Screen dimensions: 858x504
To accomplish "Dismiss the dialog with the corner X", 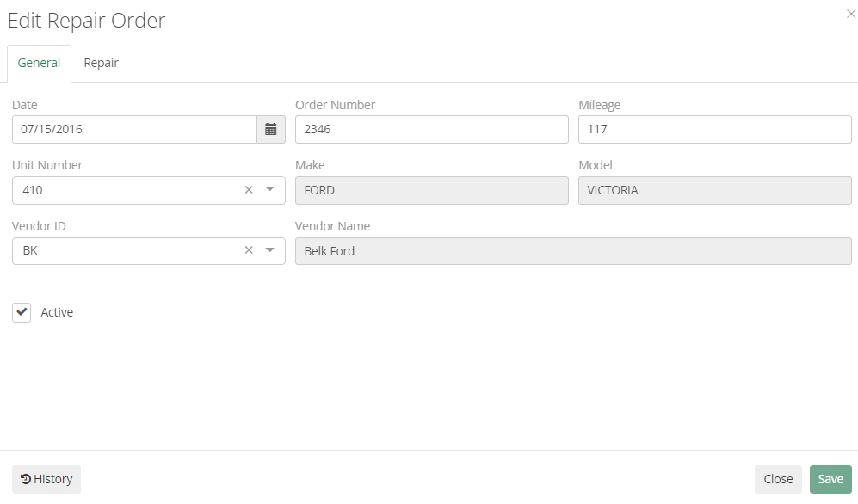I will pos(850,14).
